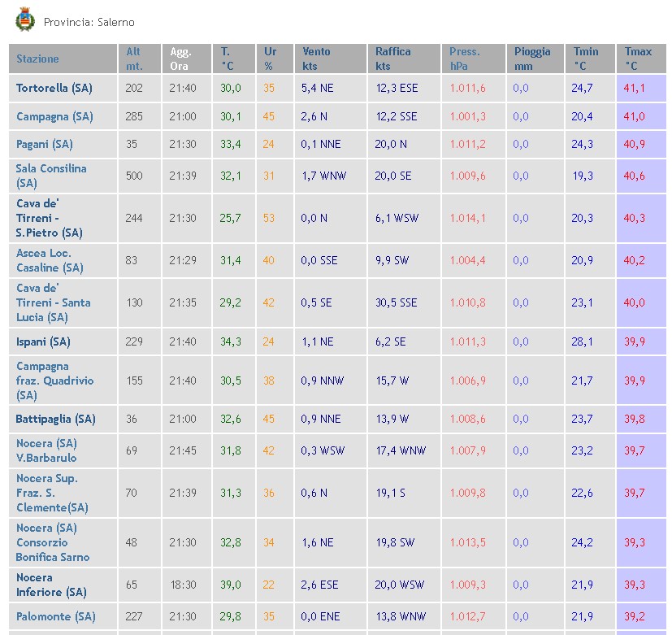Select Tortorella's Tmax value 41,1
The image size is (672, 635).
pyautogui.click(x=634, y=89)
